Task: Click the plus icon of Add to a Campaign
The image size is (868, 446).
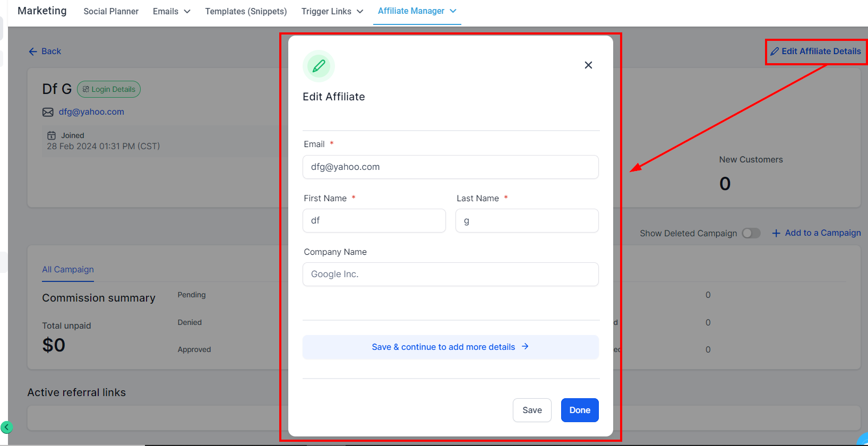Action: click(x=776, y=233)
